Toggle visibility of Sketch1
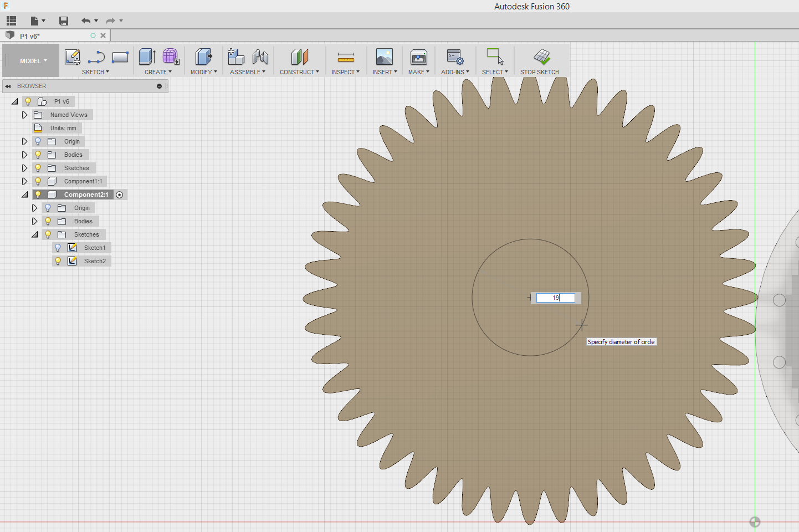Viewport: 799px width, 532px height. coord(58,248)
